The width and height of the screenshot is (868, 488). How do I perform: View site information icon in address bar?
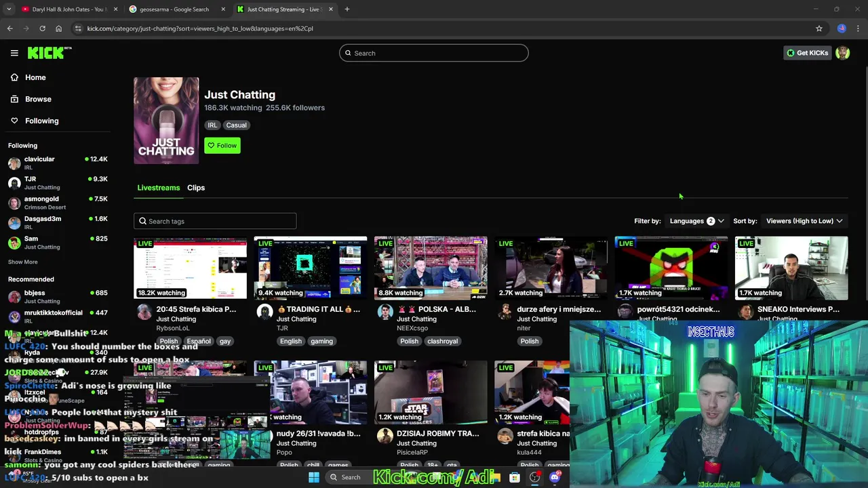pos(78,28)
